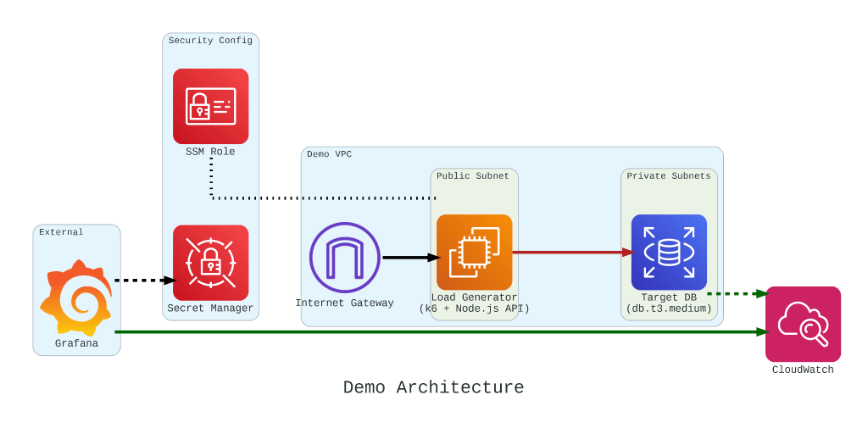This screenshot has width=868, height=428.
Task: Select the dotted line below SSM Role
Action: [x=322, y=197]
